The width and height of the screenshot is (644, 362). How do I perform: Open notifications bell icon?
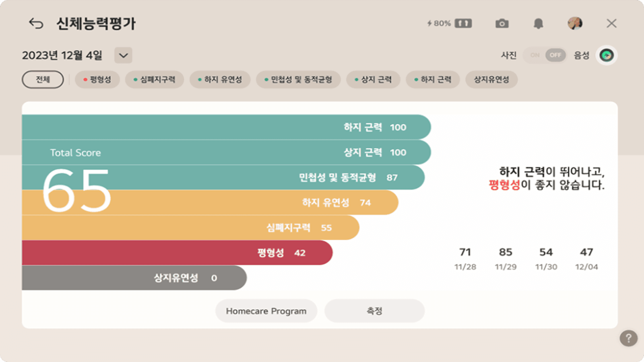(538, 24)
